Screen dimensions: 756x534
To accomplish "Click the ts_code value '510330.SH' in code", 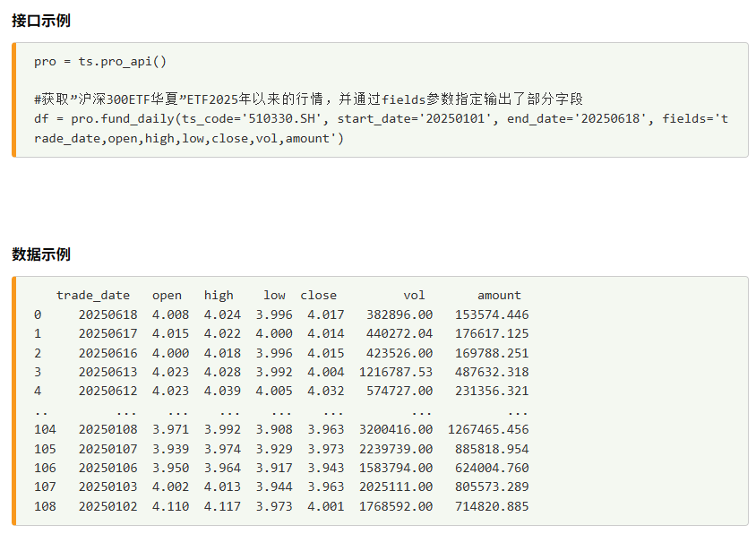I will pyautogui.click(x=284, y=119).
